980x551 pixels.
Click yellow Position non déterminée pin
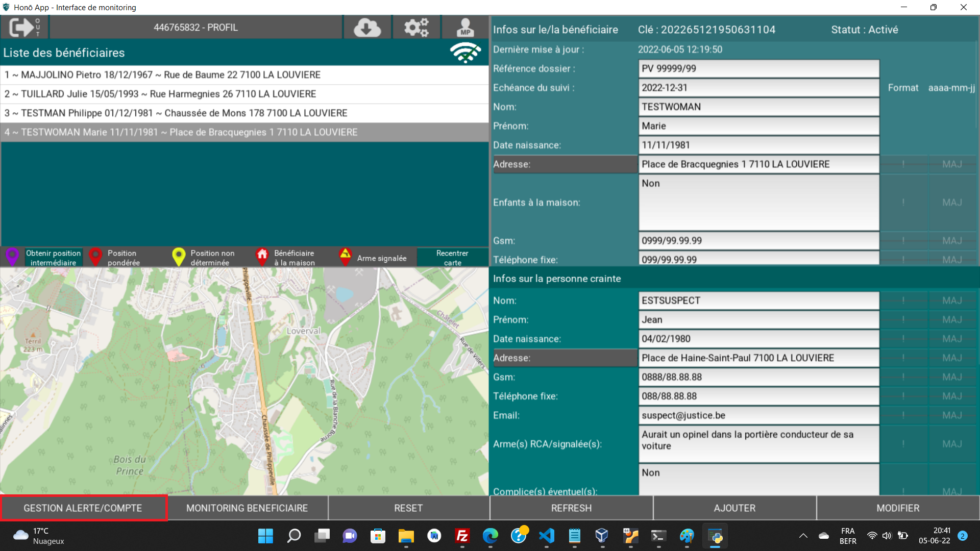pos(179,257)
